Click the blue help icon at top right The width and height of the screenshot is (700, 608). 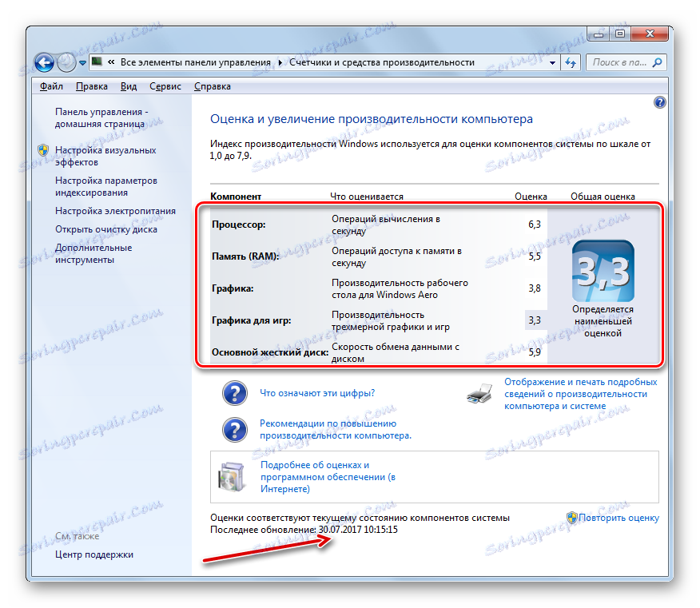point(659,103)
